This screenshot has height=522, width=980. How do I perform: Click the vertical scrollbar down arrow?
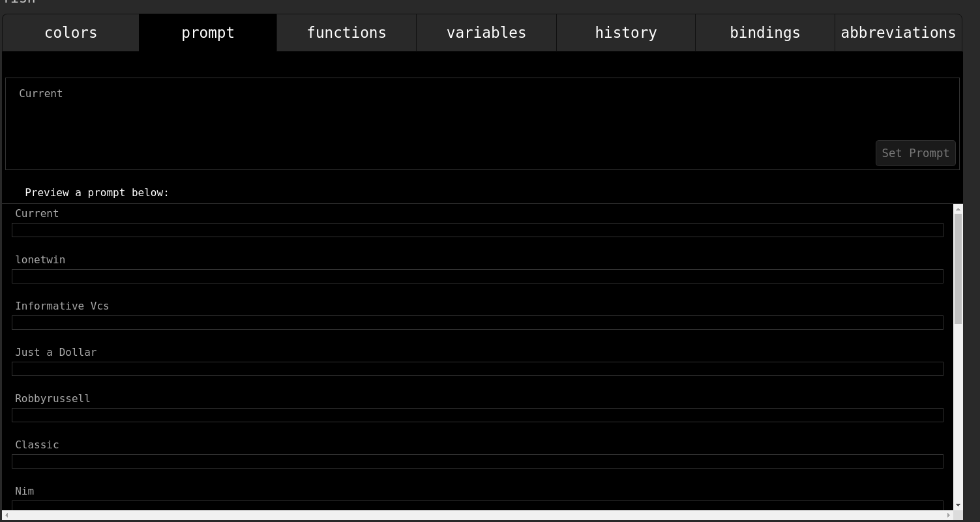957,506
